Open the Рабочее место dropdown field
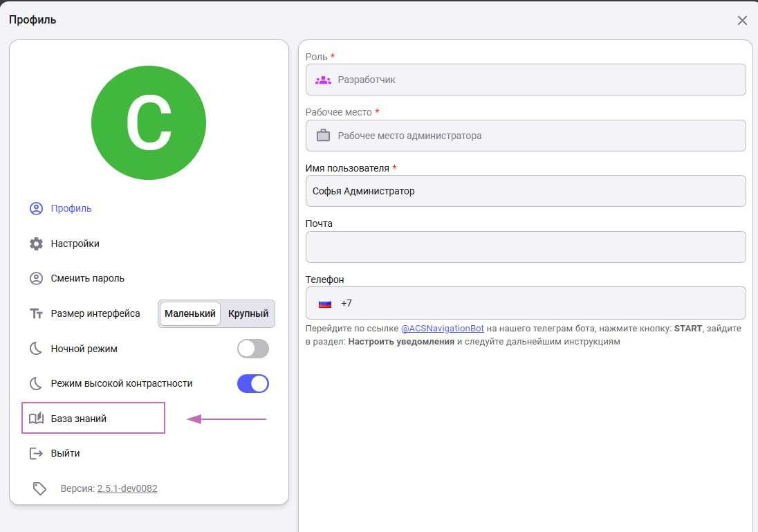Image resolution: width=758 pixels, height=532 pixels. (x=526, y=136)
